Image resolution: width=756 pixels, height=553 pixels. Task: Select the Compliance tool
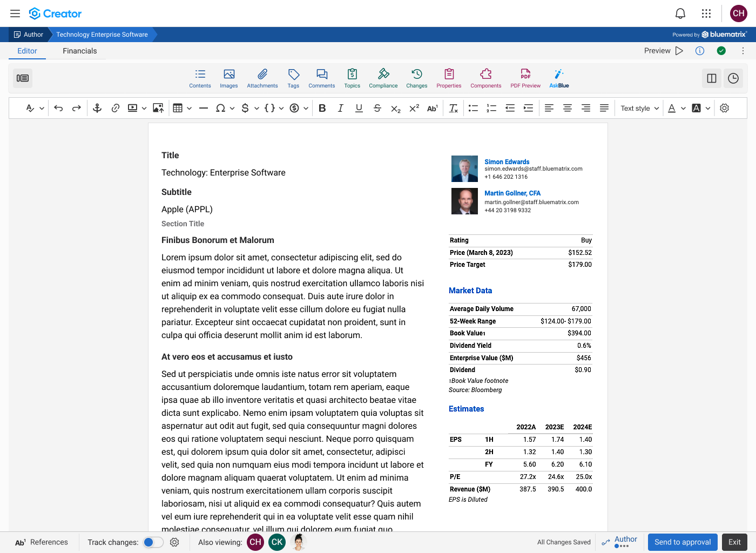pyautogui.click(x=383, y=78)
